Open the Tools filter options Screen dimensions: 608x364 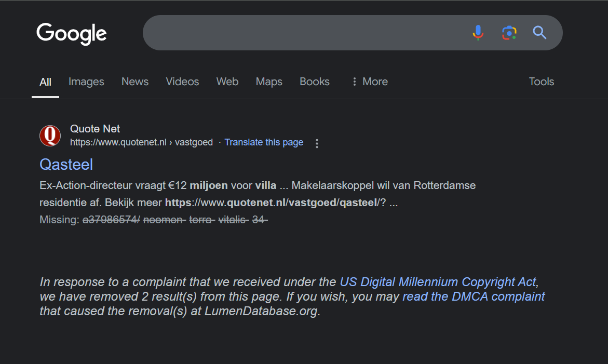coord(541,82)
